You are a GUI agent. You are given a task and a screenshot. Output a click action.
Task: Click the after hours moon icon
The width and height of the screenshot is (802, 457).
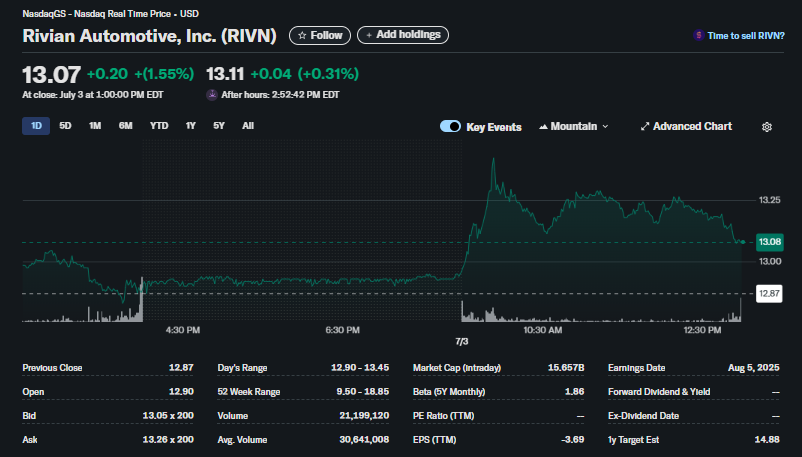[212, 95]
